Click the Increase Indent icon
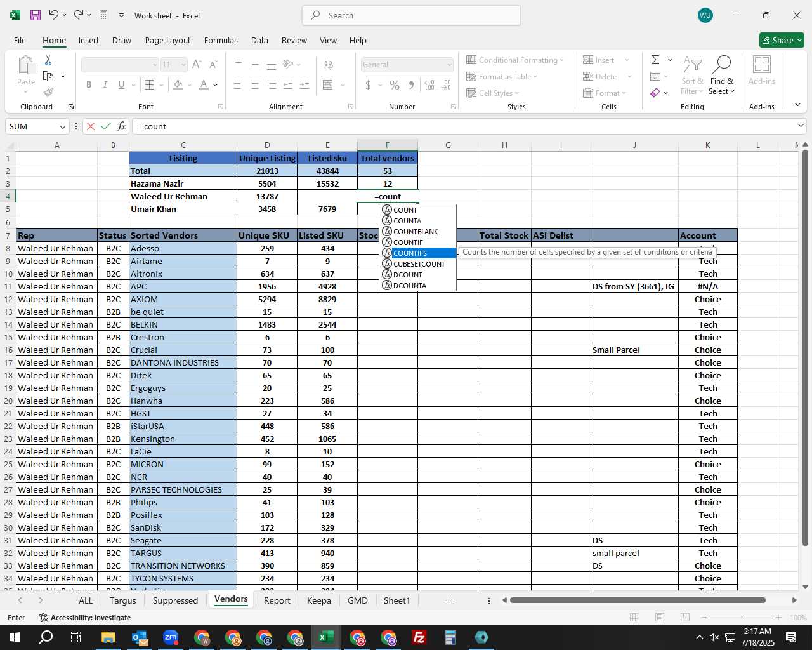 click(x=304, y=84)
